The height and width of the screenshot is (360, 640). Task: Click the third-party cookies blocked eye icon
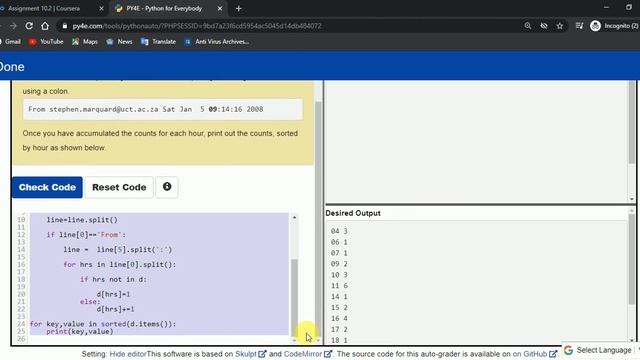click(544, 26)
